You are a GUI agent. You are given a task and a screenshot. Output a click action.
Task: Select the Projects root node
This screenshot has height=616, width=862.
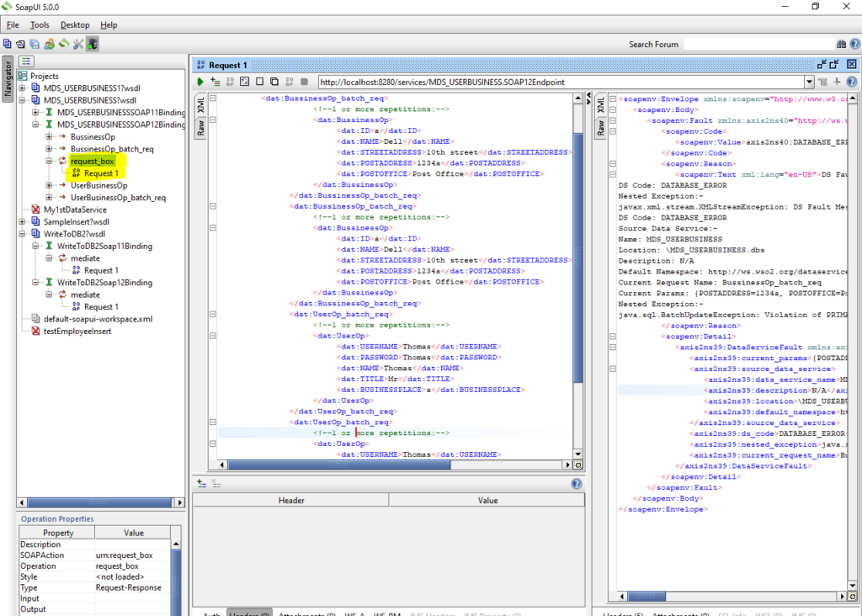[x=44, y=76]
